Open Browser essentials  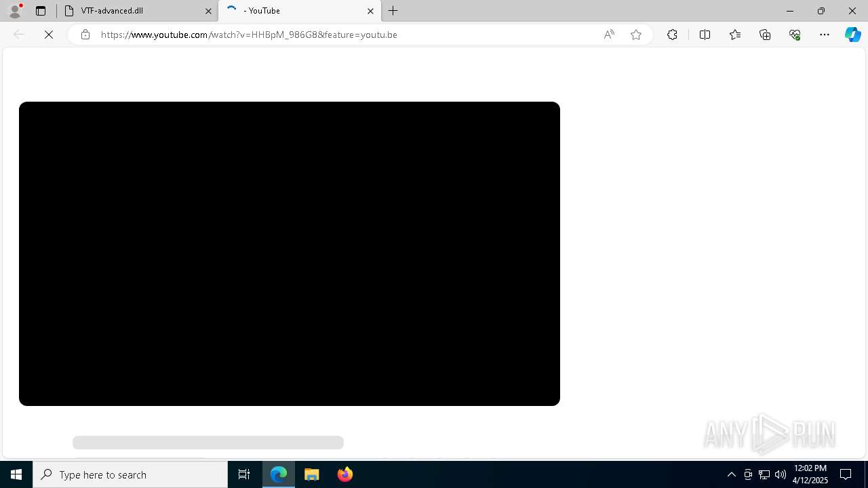(x=795, y=35)
